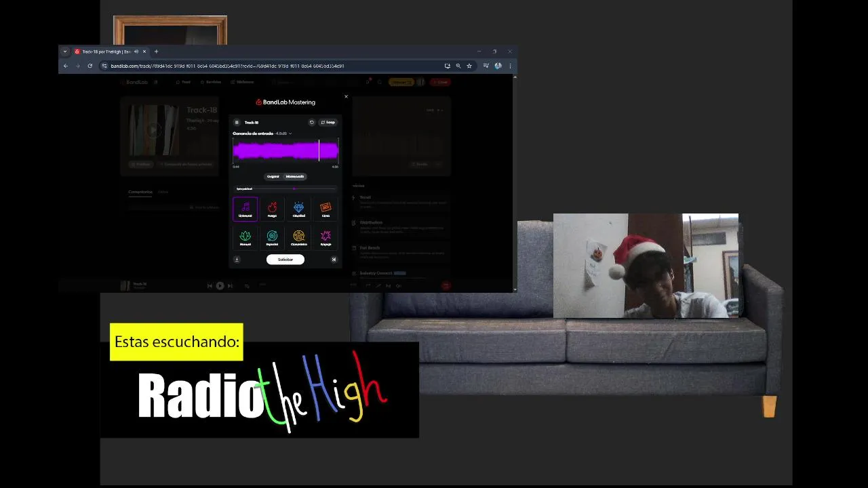
Task: Play the track in bottom player bar
Action: [220, 286]
